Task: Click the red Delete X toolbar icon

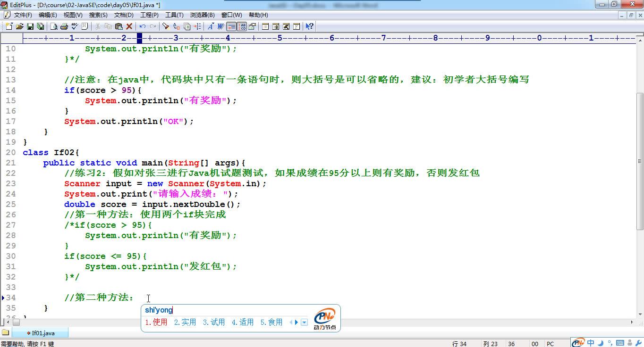Action: point(129,26)
